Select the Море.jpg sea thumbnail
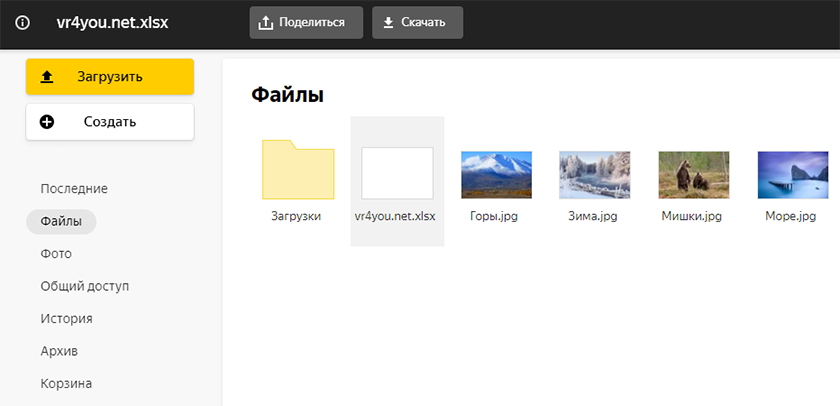This screenshot has height=406, width=840. (793, 175)
